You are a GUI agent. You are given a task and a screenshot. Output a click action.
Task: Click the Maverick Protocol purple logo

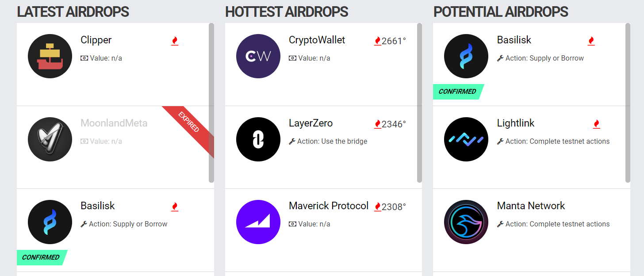tap(258, 222)
